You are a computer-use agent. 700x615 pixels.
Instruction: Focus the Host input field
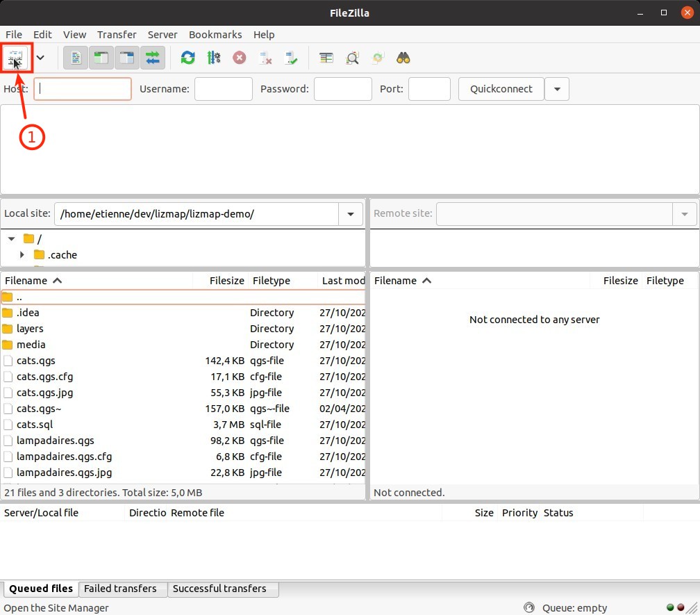click(x=83, y=89)
